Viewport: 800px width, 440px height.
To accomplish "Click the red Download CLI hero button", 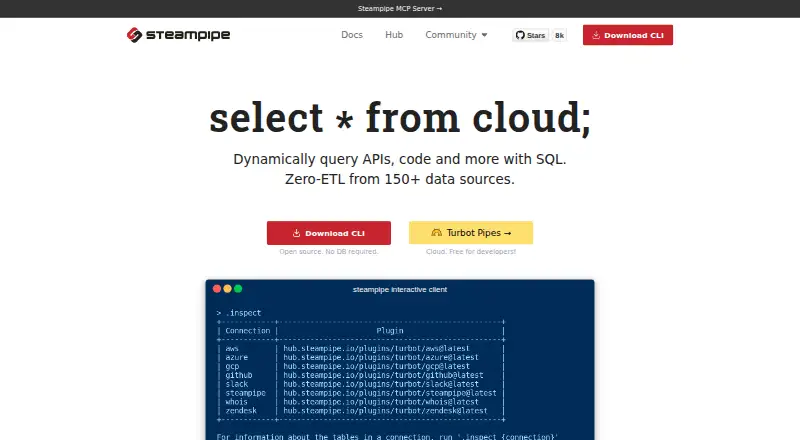I will 329,233.
